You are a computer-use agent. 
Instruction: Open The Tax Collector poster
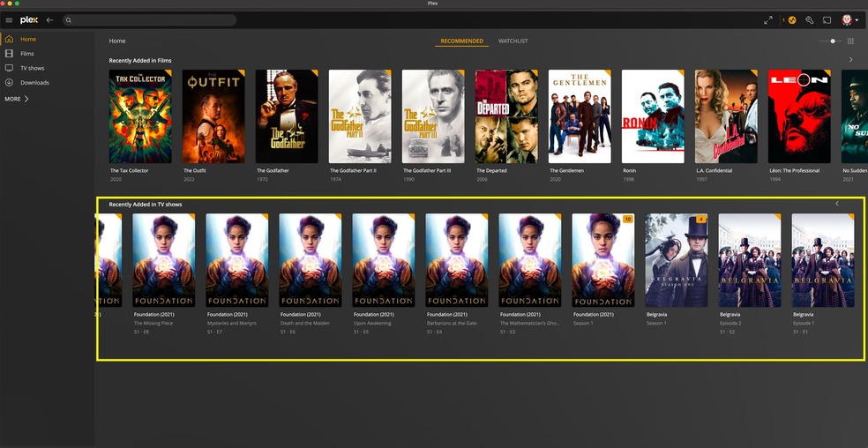click(x=140, y=116)
